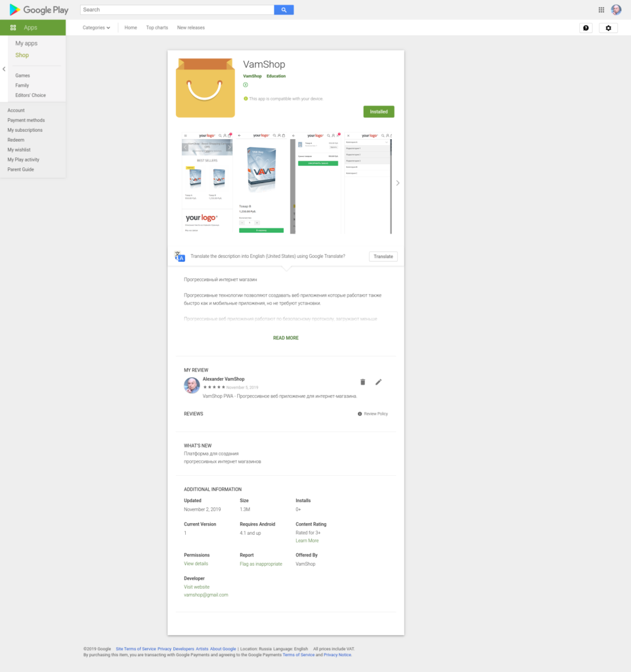Open third screenshot with green checkout button

coord(315,183)
